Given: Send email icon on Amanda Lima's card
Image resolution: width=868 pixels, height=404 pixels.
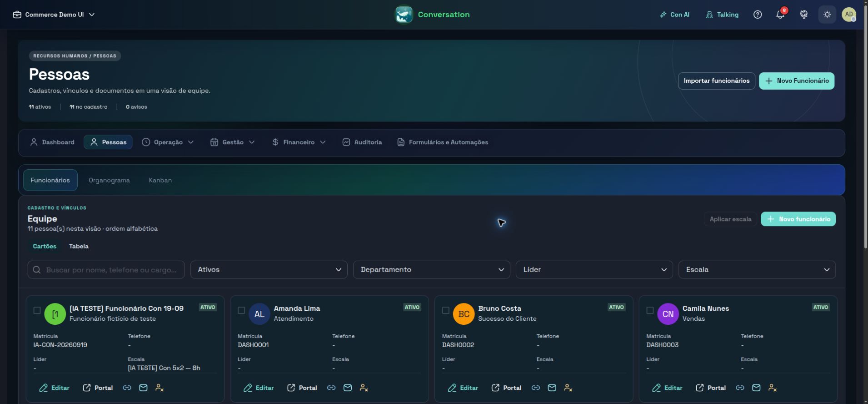Looking at the screenshot, I should [x=348, y=388].
